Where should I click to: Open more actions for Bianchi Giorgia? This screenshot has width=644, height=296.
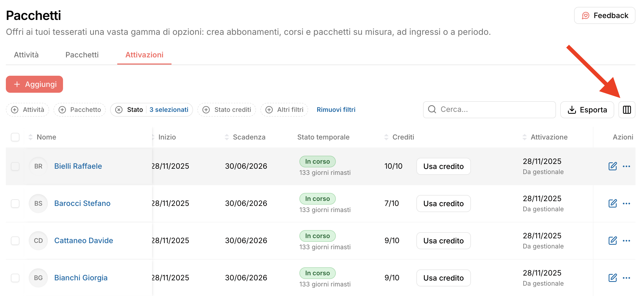(x=626, y=278)
